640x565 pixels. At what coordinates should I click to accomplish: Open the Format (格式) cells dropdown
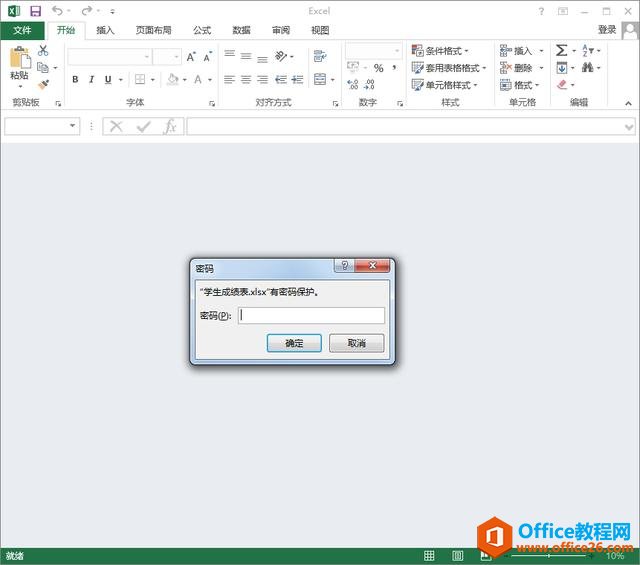click(520, 85)
